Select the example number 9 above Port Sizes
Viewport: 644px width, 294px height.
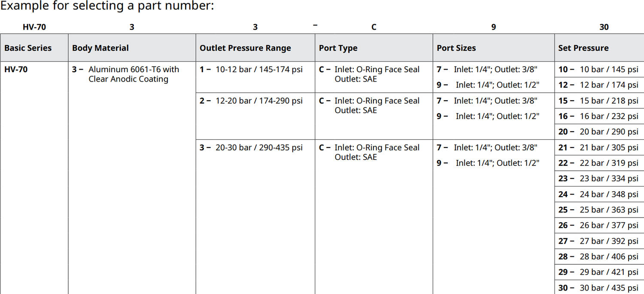coord(493,27)
